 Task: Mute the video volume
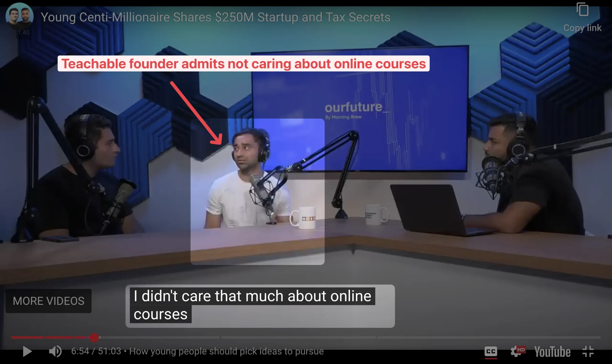[x=55, y=351]
